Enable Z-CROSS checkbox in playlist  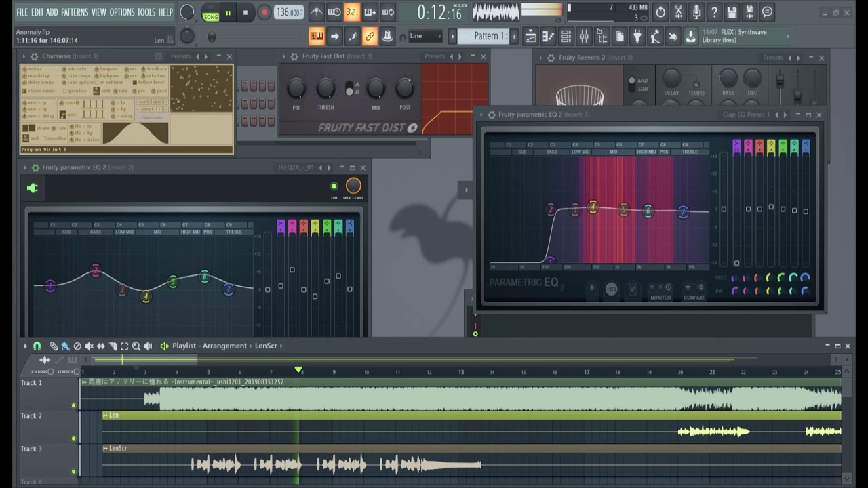[51, 371]
